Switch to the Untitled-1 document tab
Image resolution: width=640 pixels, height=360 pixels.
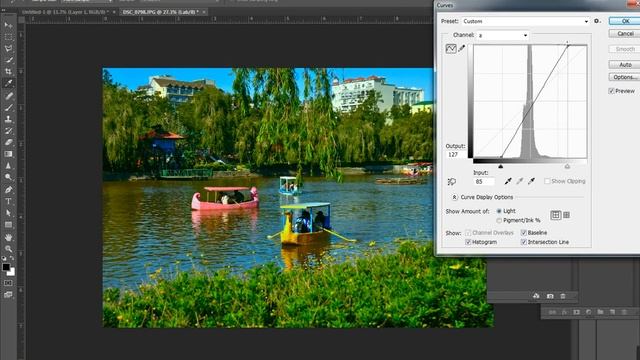[x=65, y=12]
